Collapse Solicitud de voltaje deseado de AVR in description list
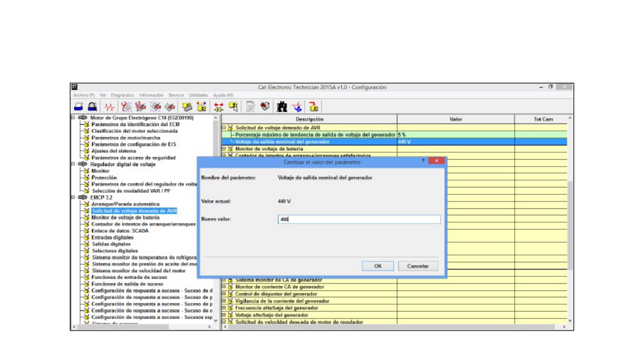644x363 pixels. pyautogui.click(x=224, y=128)
